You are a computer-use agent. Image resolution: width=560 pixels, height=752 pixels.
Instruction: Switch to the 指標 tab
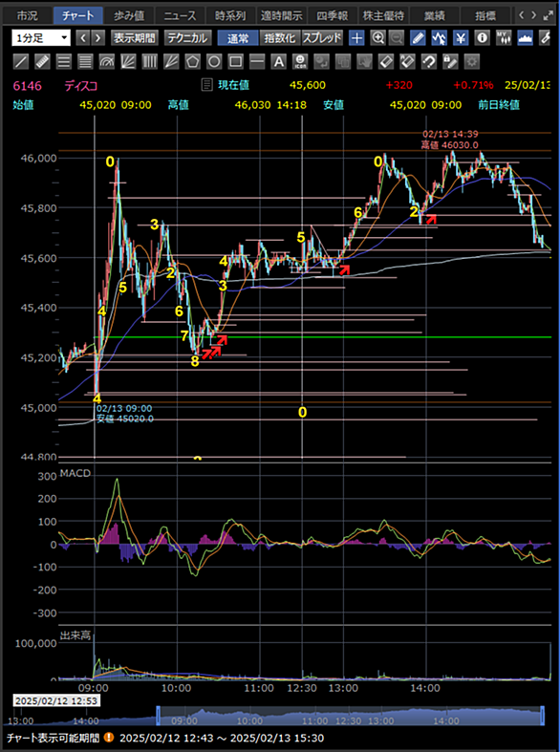485,16
